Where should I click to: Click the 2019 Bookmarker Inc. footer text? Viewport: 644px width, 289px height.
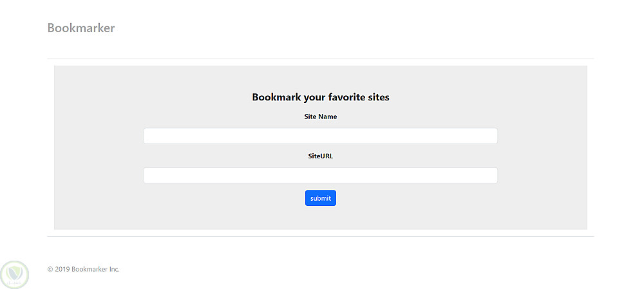(x=87, y=269)
